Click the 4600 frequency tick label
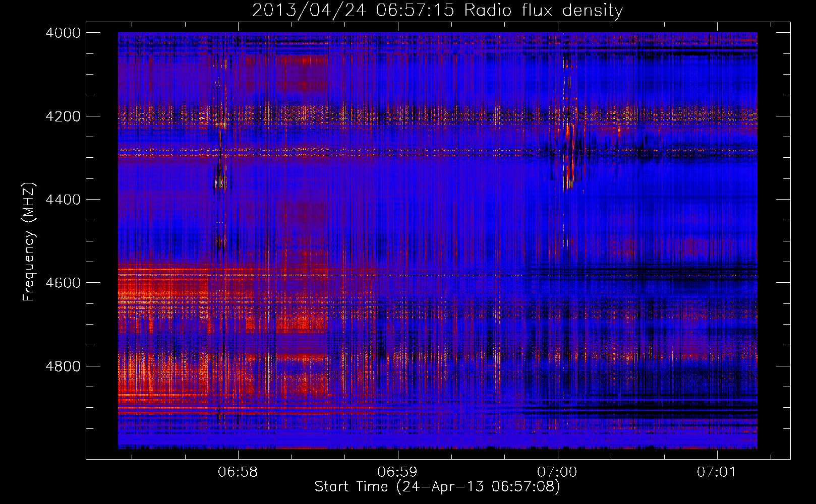The image size is (816, 504). tap(63, 283)
